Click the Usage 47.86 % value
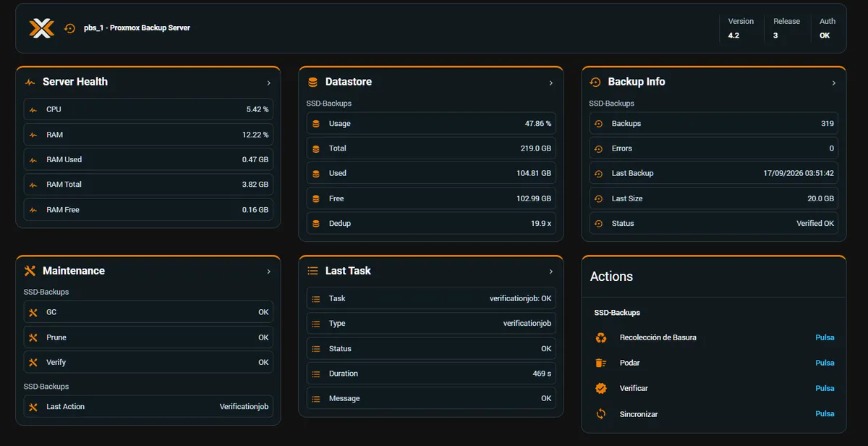868x446 pixels. point(538,124)
